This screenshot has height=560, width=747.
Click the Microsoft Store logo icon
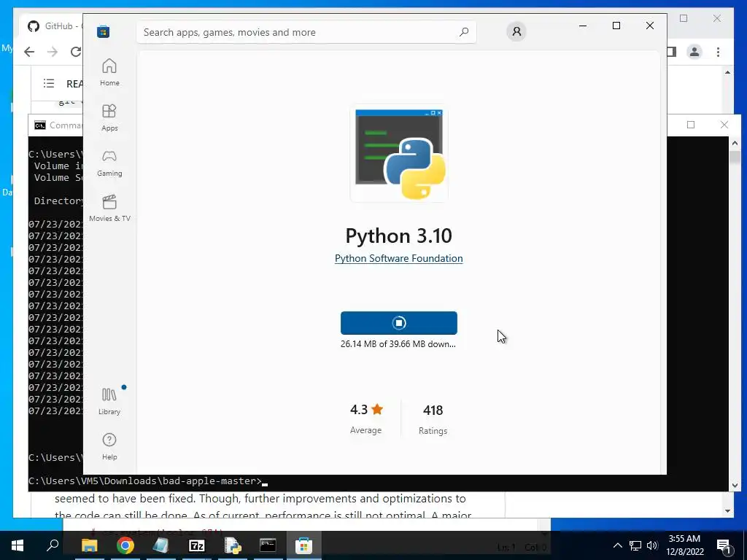click(104, 32)
